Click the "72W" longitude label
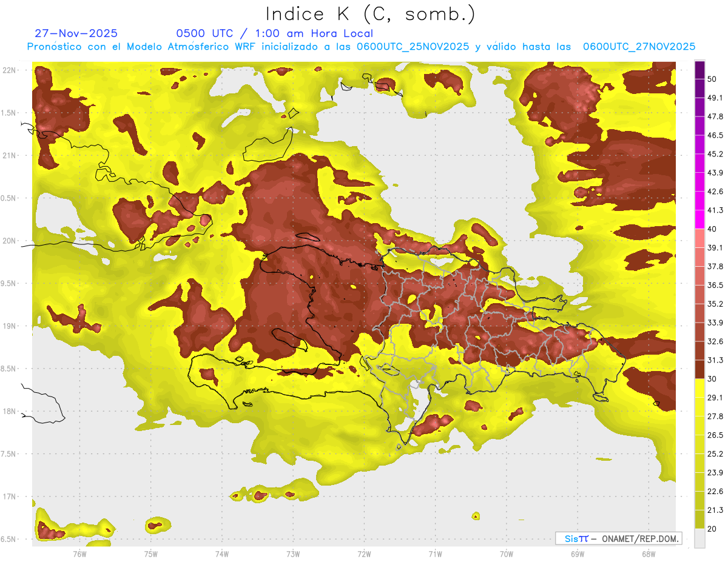The width and height of the screenshot is (728, 562). tap(364, 554)
